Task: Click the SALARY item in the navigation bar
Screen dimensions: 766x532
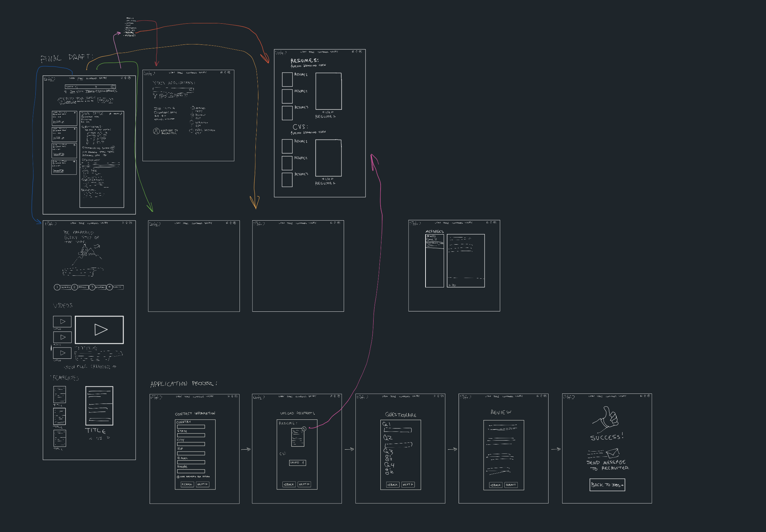Action: [x=103, y=78]
